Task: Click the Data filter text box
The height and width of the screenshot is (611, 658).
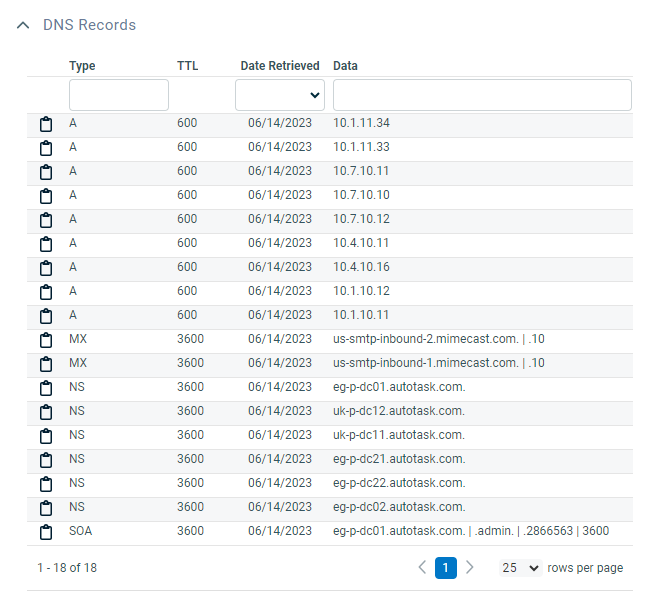Action: coord(482,95)
